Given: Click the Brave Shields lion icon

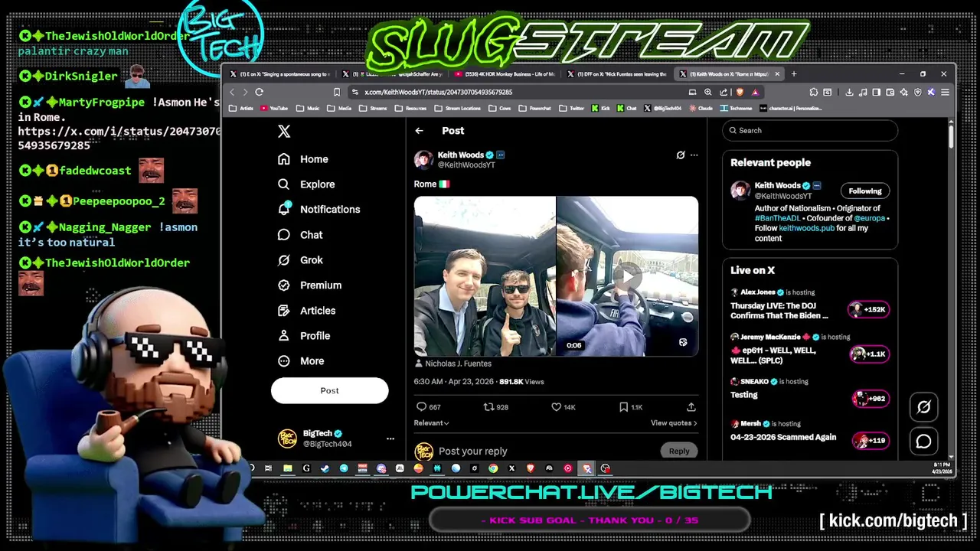Looking at the screenshot, I should click(x=740, y=92).
